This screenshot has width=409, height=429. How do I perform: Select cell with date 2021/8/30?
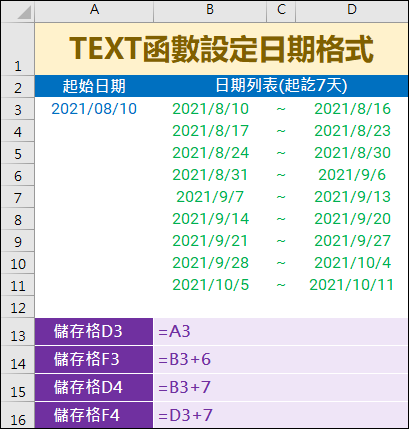tap(352, 153)
